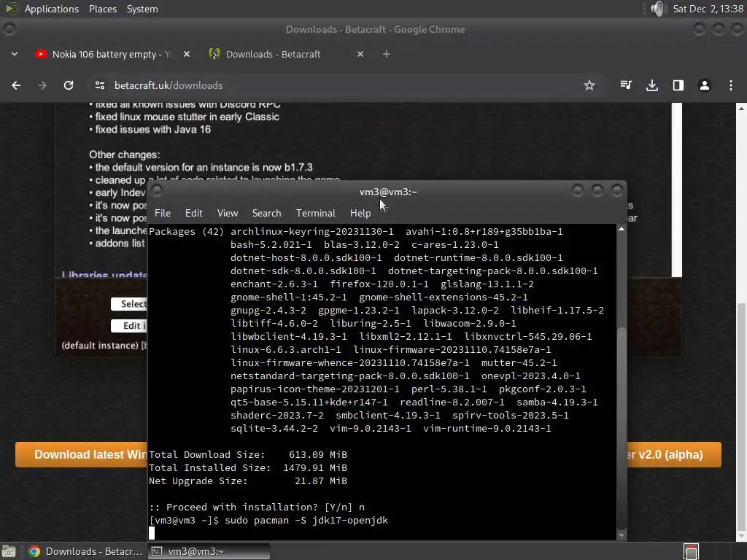Close the Nokia 106 YouTube tab
Viewport: 747px width, 560px height.
click(187, 54)
